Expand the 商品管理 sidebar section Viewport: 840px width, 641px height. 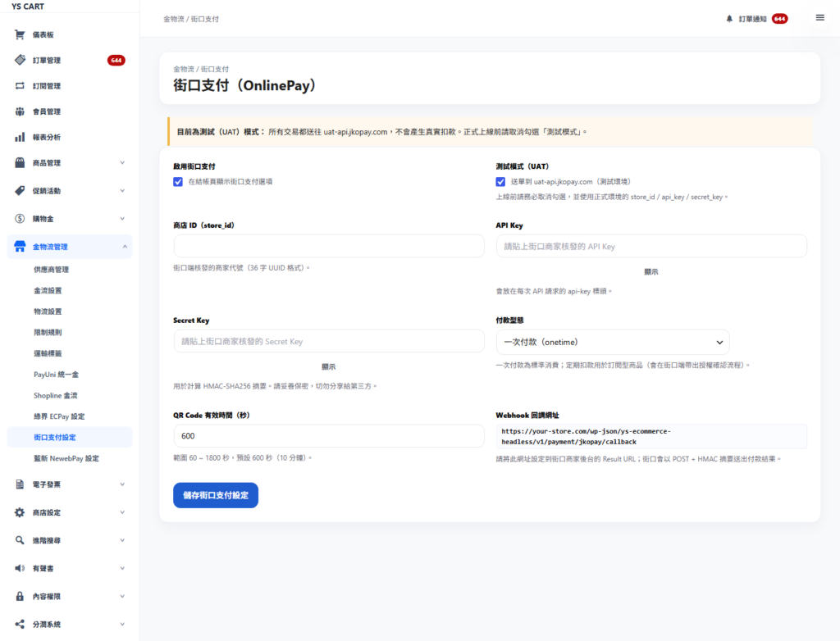pos(70,163)
